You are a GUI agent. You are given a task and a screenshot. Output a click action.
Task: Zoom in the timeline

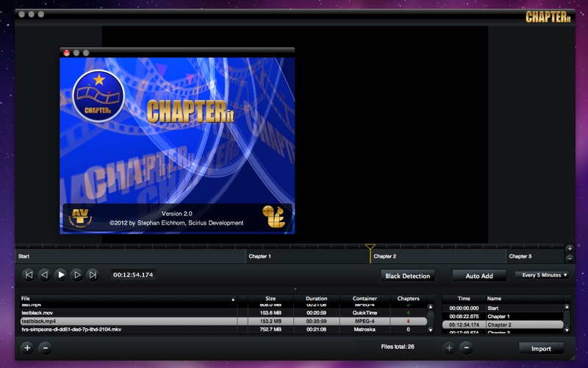[x=570, y=249]
